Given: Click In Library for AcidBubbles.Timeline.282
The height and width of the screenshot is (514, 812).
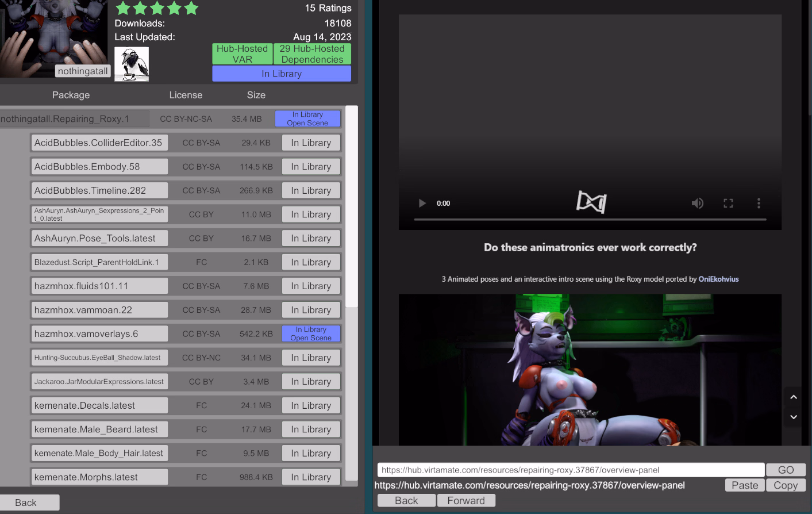Looking at the screenshot, I should coord(311,190).
